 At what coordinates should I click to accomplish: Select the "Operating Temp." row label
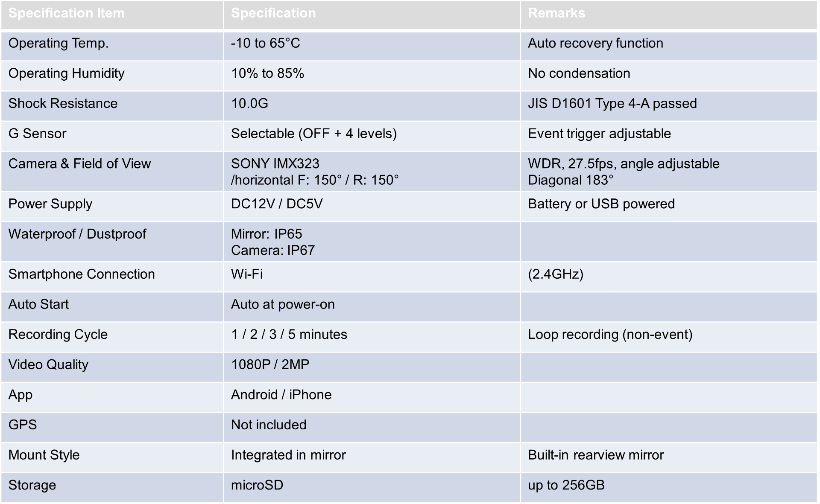pos(59,43)
